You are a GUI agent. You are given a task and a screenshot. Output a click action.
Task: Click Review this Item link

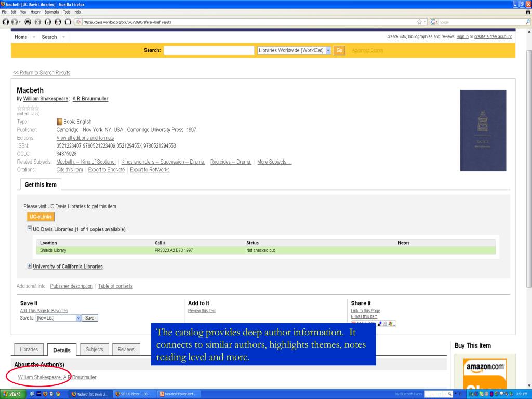[202, 311]
